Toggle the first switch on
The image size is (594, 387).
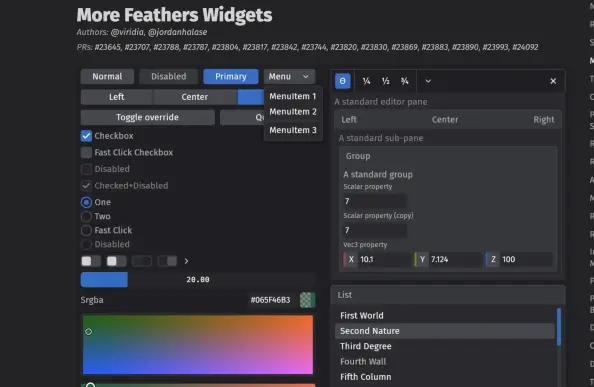(91, 261)
